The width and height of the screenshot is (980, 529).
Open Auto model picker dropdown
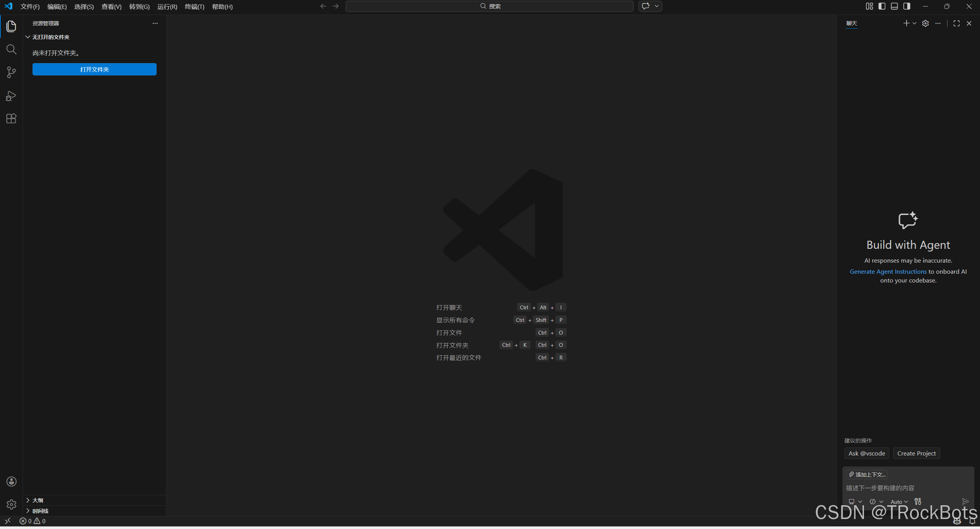click(x=899, y=501)
